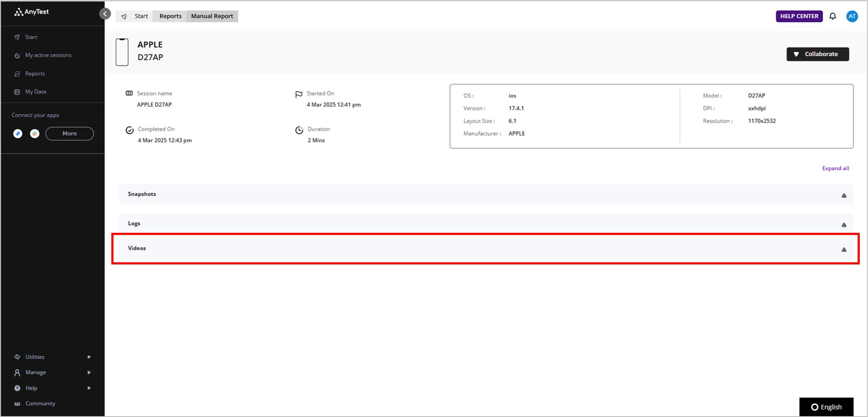Go to Reports breadcrumb tab
The height and width of the screenshot is (417, 868).
171,17
